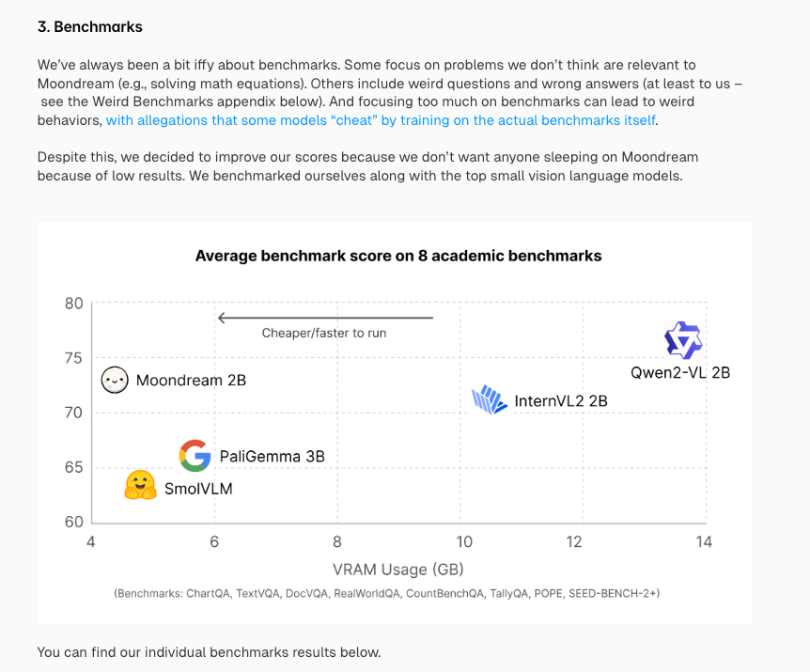Click the "individual benchmarks results below" sentence
This screenshot has height=672, width=810.
click(209, 651)
